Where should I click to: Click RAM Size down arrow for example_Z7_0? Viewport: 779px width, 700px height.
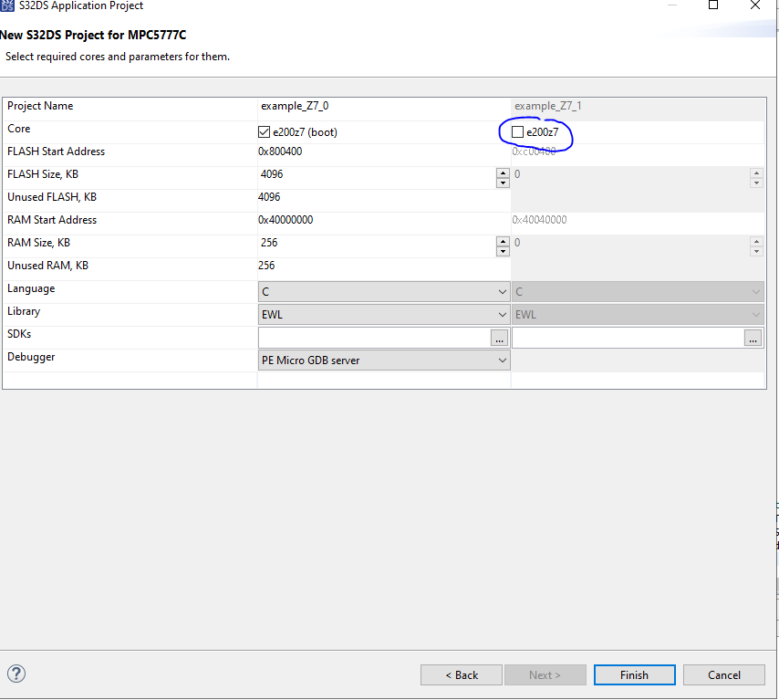(502, 250)
